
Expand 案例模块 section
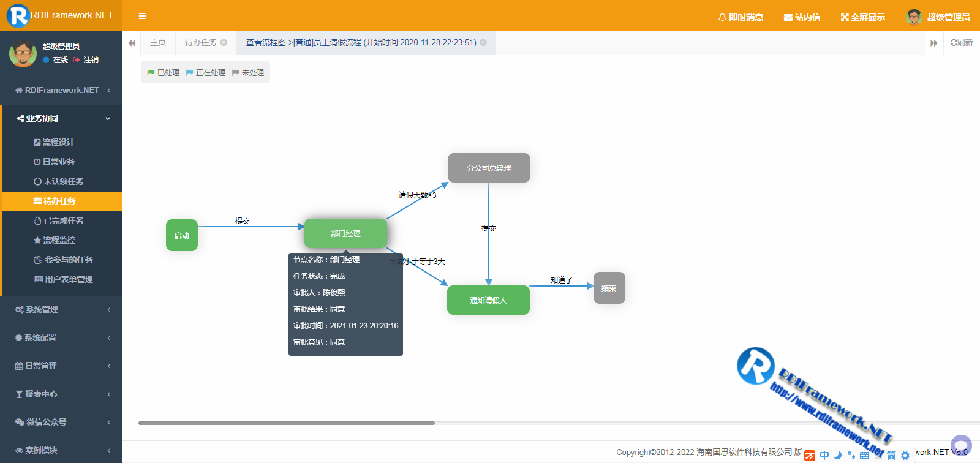[61, 450]
